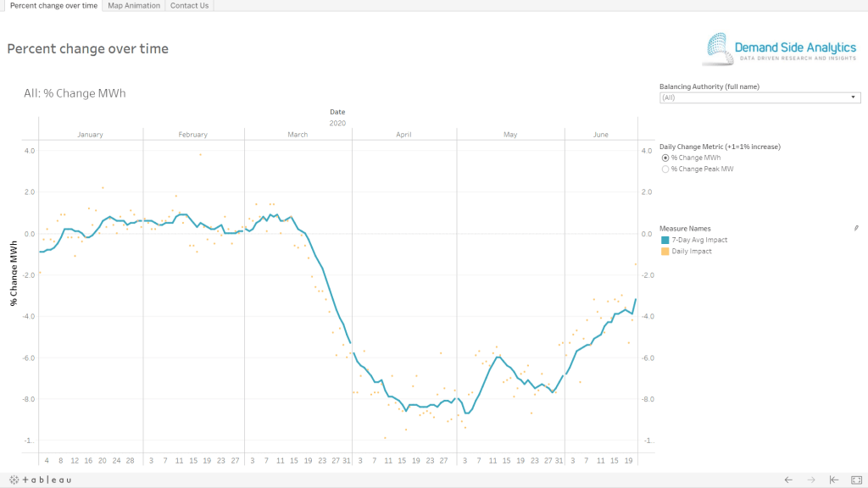Click the May month header
Image resolution: width=868 pixels, height=488 pixels.
tap(510, 135)
